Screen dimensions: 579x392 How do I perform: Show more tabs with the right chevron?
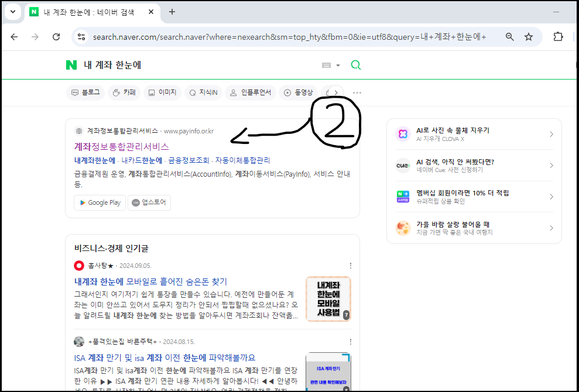336,92
